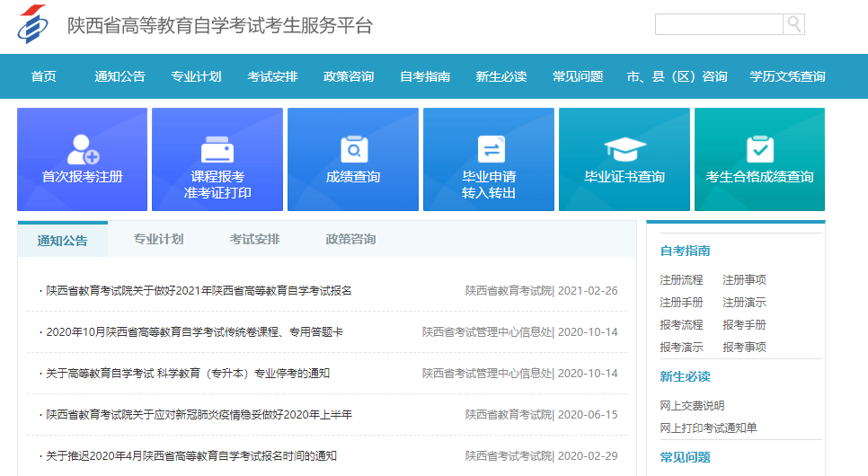
Task: Select 自考指南 in navigation bar
Action: click(x=425, y=76)
